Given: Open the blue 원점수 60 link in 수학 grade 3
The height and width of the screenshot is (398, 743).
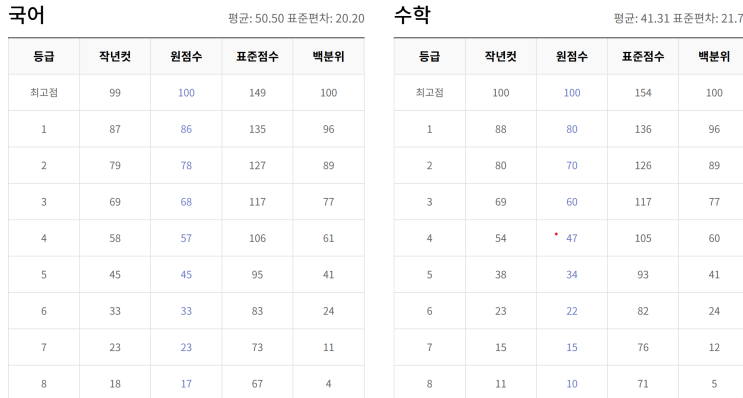Looking at the screenshot, I should point(572,202).
